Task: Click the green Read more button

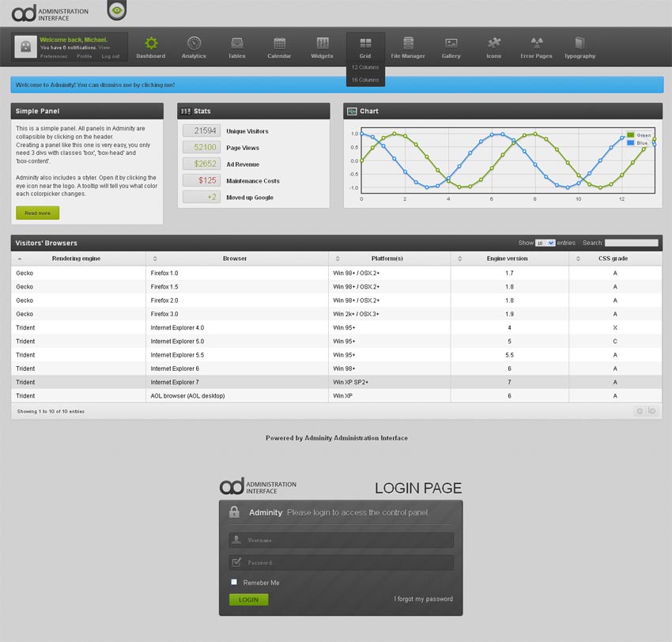Action: pos(37,213)
